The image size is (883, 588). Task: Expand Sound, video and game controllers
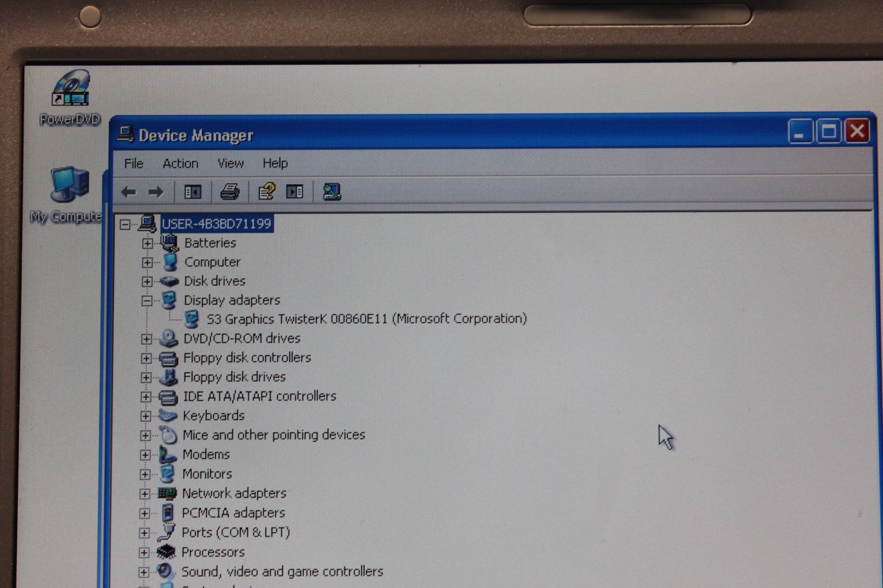(143, 572)
